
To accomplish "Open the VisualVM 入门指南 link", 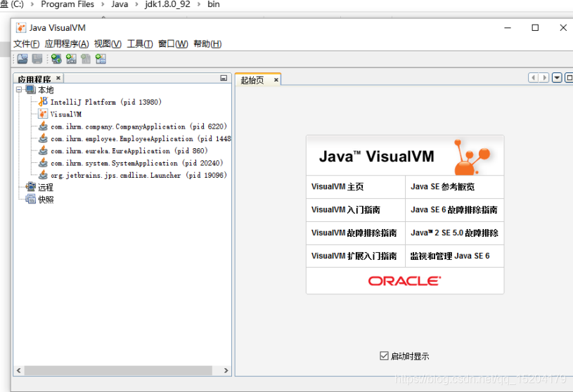I will click(346, 210).
